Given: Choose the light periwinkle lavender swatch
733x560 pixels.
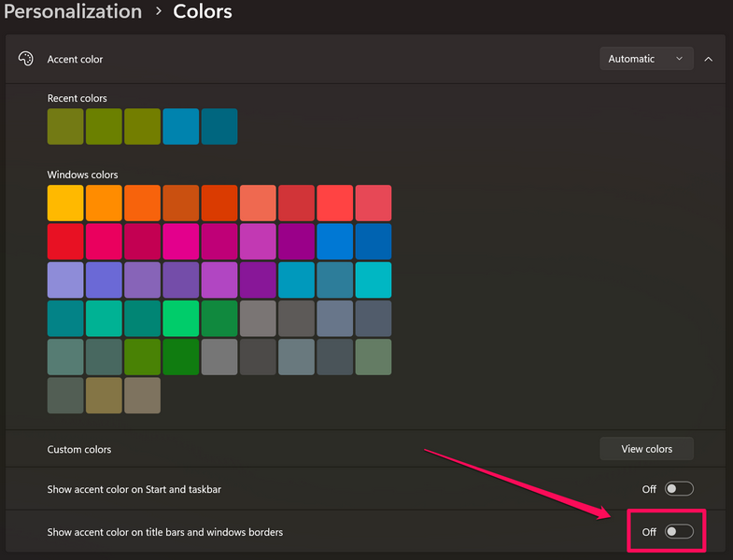Looking at the screenshot, I should pyautogui.click(x=65, y=280).
